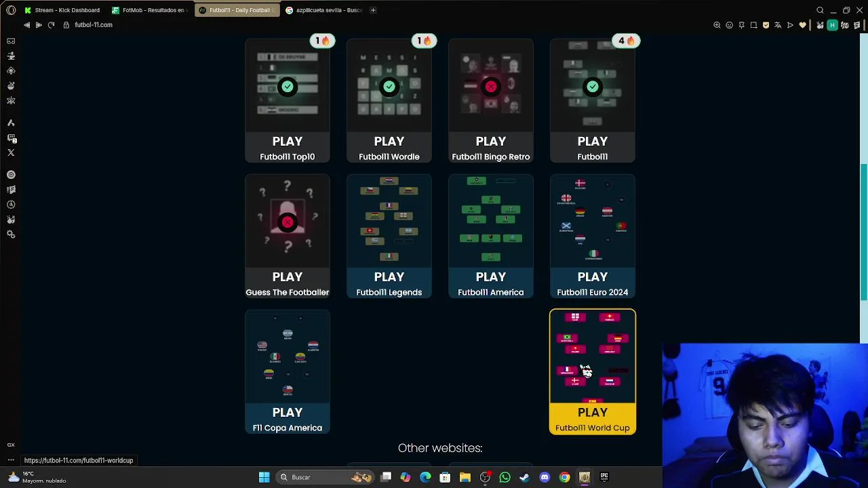Open WhatsApp from taskbar
This screenshot has height=488, width=868.
(x=505, y=477)
